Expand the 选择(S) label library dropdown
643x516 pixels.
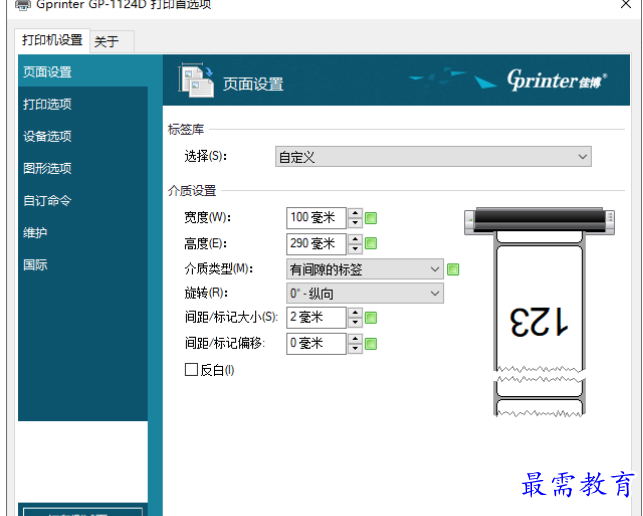tap(433, 157)
